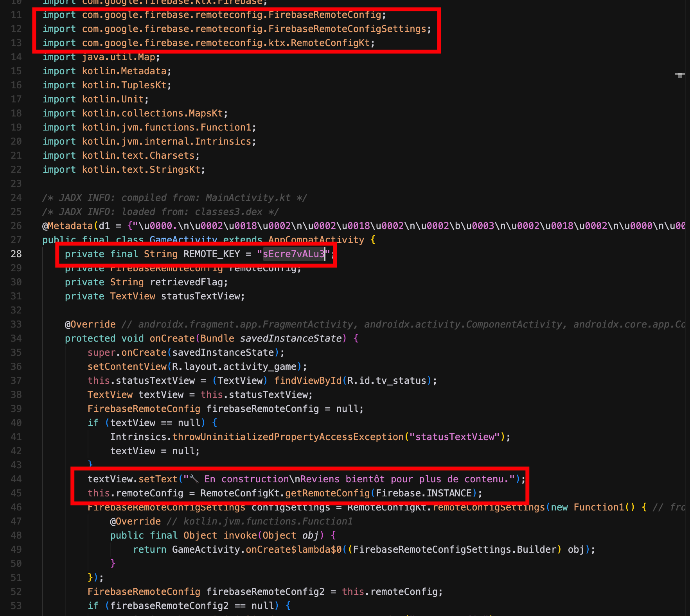Select the highlighted string sEcre7vALu3
Screen dimensions: 690x616
[293, 254]
